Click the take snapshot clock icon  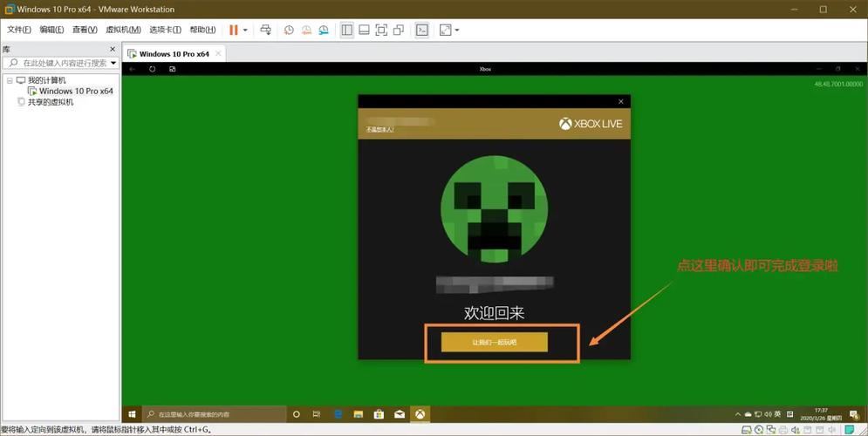pos(289,30)
